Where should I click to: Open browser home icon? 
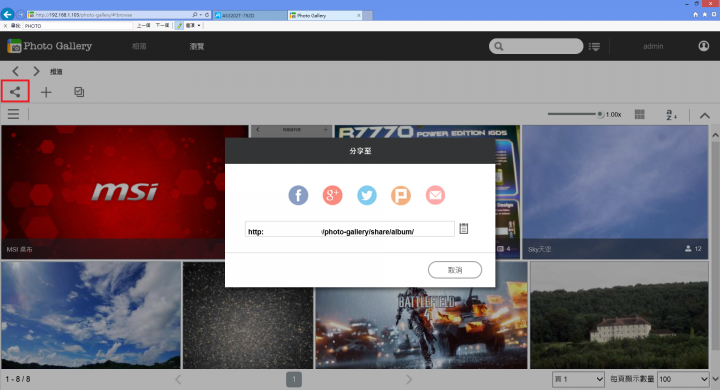point(695,15)
